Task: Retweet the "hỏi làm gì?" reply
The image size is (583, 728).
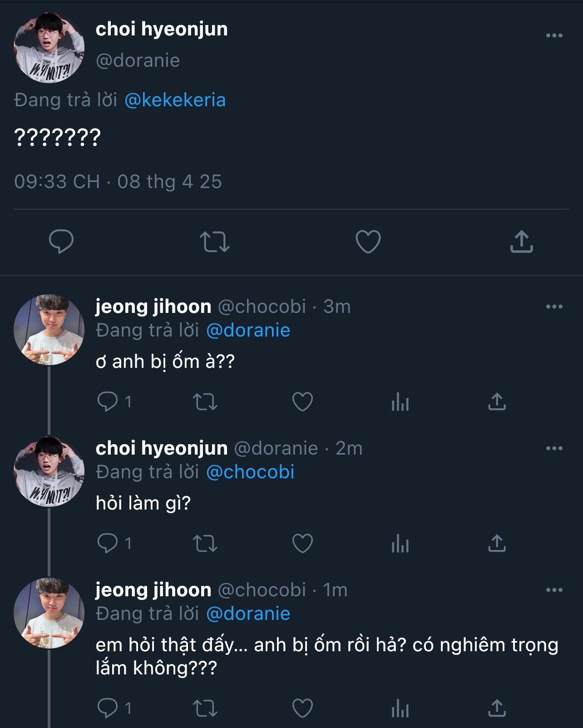Action: pyautogui.click(x=205, y=543)
